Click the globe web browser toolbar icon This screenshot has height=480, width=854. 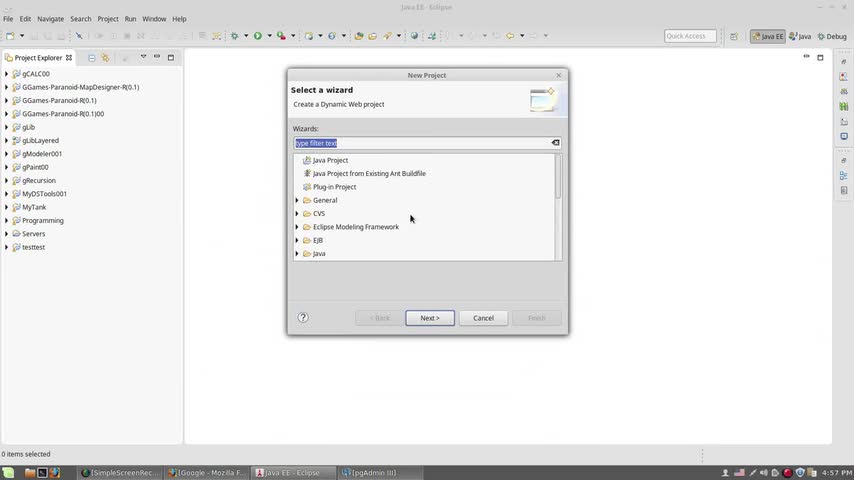coord(414,36)
